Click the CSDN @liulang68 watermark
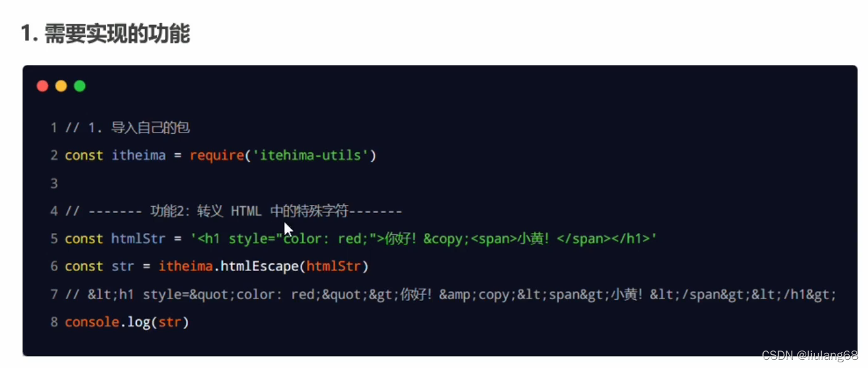868x368 pixels. 809,356
